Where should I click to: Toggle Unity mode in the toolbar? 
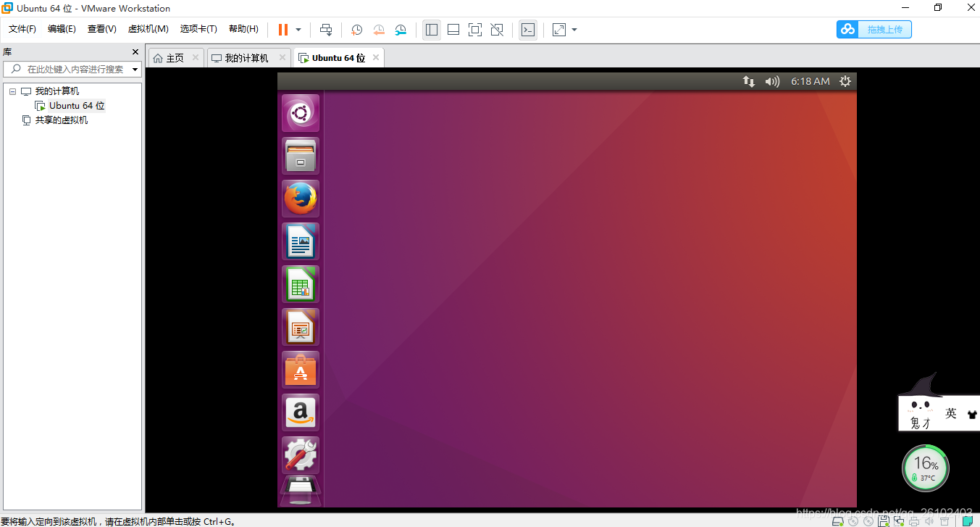pos(497,30)
